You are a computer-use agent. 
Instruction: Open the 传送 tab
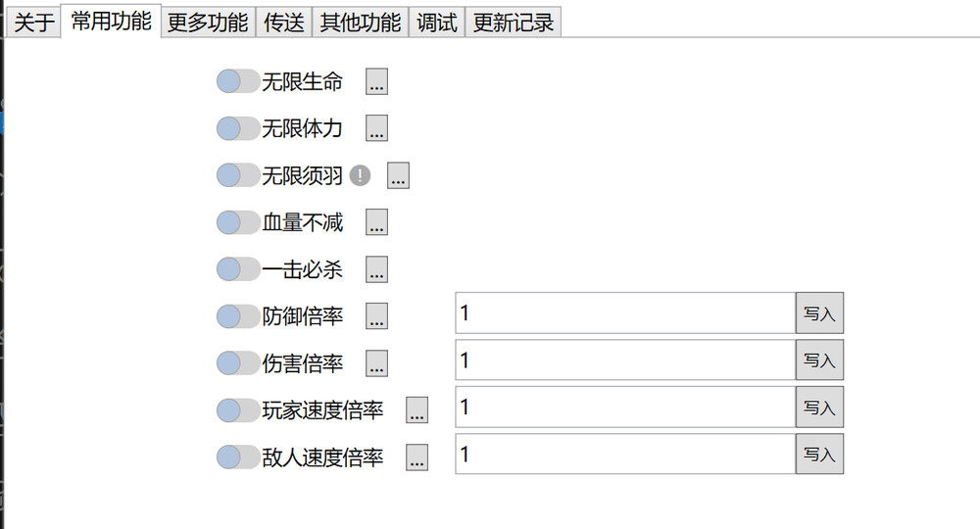pos(284,24)
